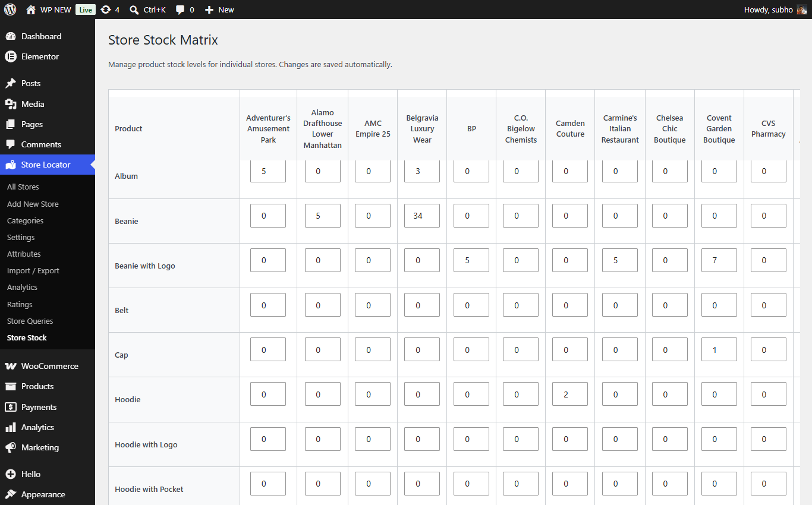Click the Camden Couture column header
This screenshot has height=505, width=812.
(570, 129)
